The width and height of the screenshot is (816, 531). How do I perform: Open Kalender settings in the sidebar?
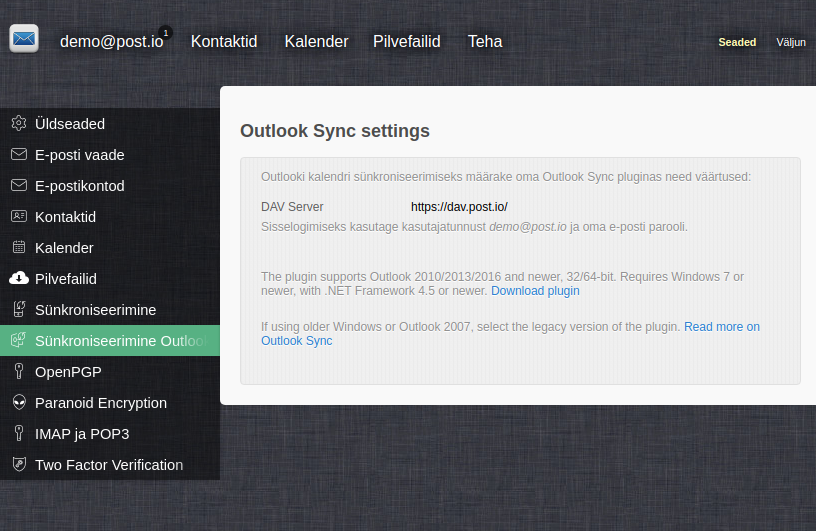110,248
